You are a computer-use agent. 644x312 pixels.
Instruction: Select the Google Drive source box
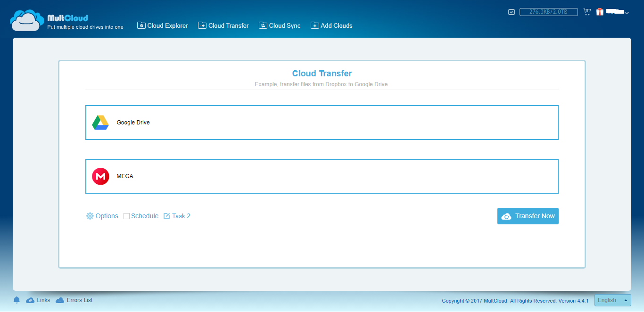322,123
